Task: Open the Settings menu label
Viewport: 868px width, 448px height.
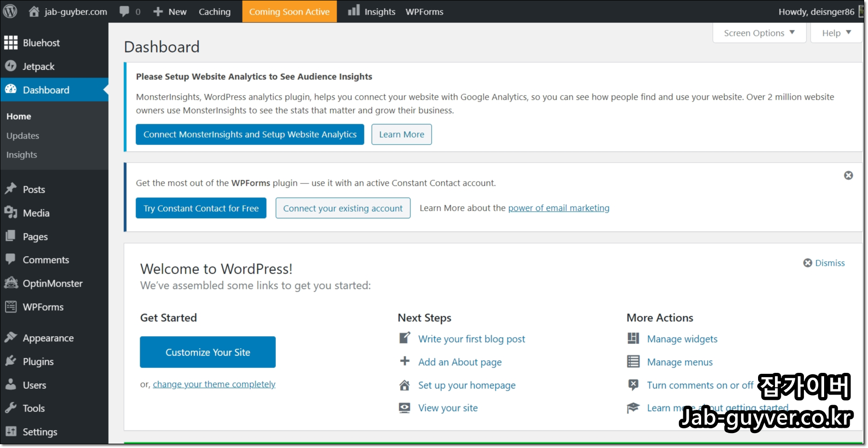Action: point(40,432)
